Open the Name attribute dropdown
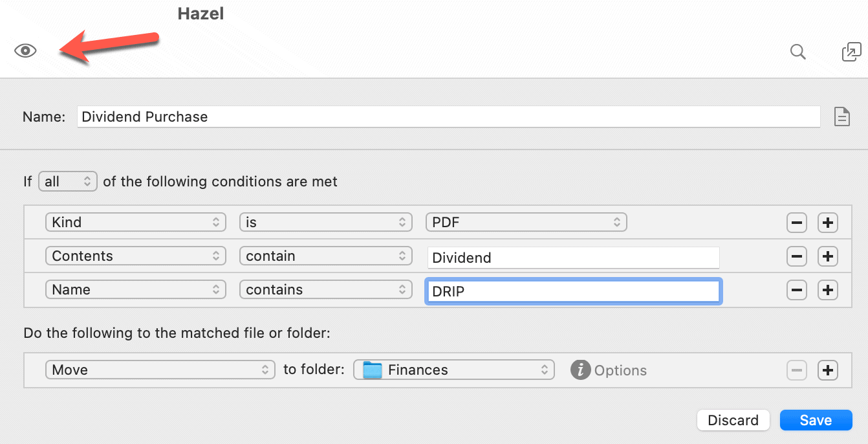Screen dimensions: 868x444 coord(136,289)
